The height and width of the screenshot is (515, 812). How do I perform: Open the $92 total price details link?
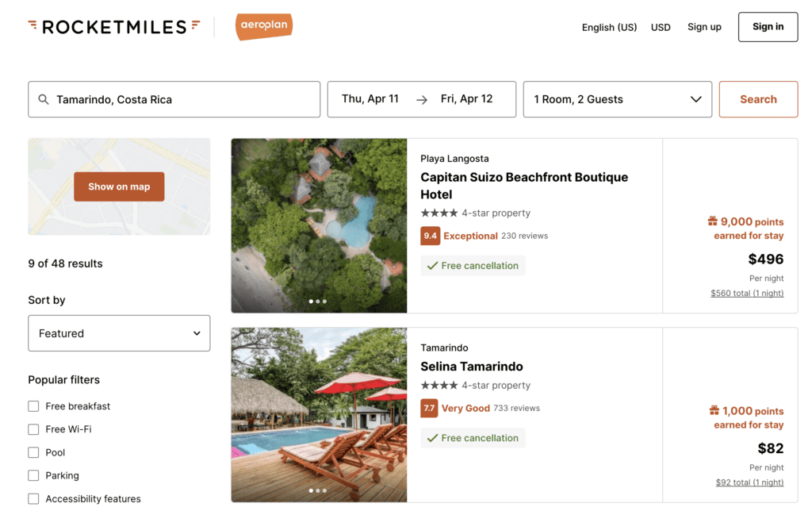coord(749,482)
